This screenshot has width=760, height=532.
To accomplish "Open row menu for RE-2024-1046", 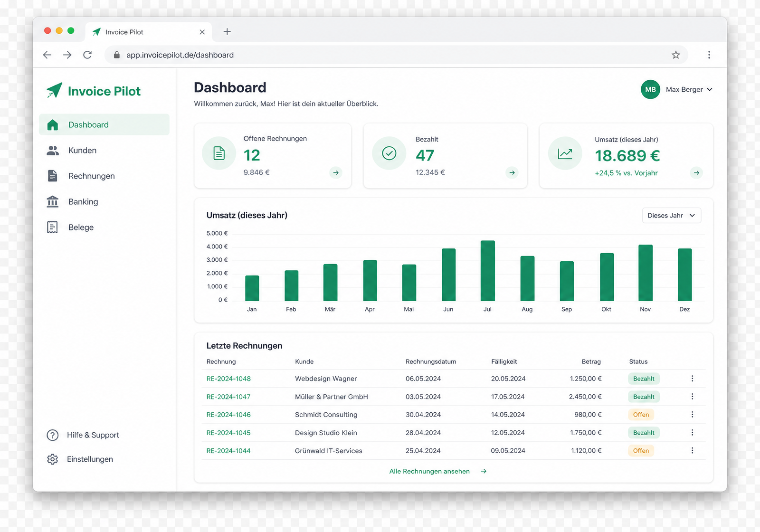I will click(x=692, y=415).
